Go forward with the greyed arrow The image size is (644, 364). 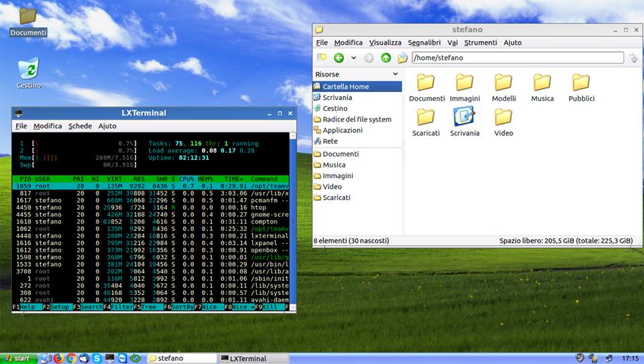(369, 58)
